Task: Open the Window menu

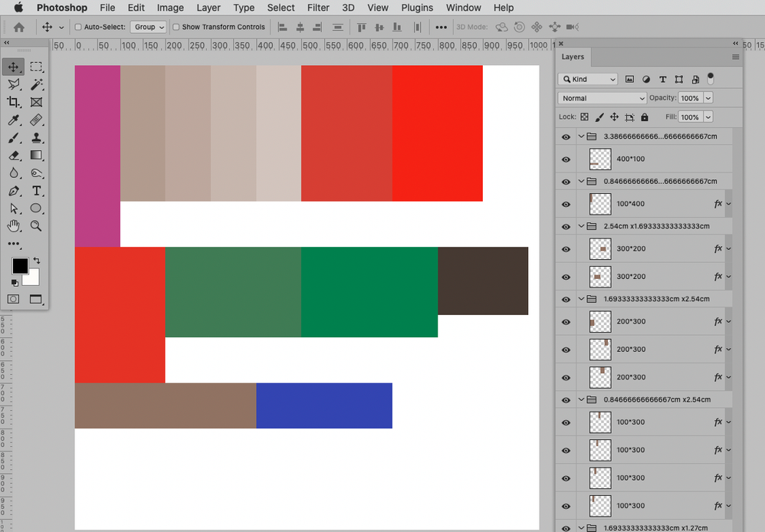Action: click(463, 8)
